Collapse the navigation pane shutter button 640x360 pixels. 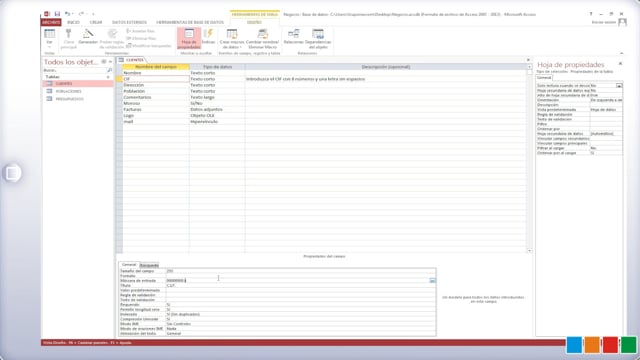(x=110, y=62)
